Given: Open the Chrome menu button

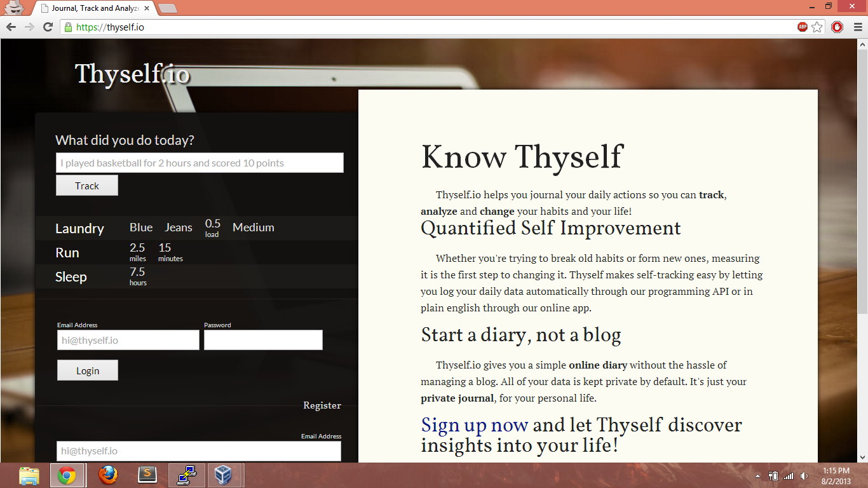Looking at the screenshot, I should click(857, 27).
